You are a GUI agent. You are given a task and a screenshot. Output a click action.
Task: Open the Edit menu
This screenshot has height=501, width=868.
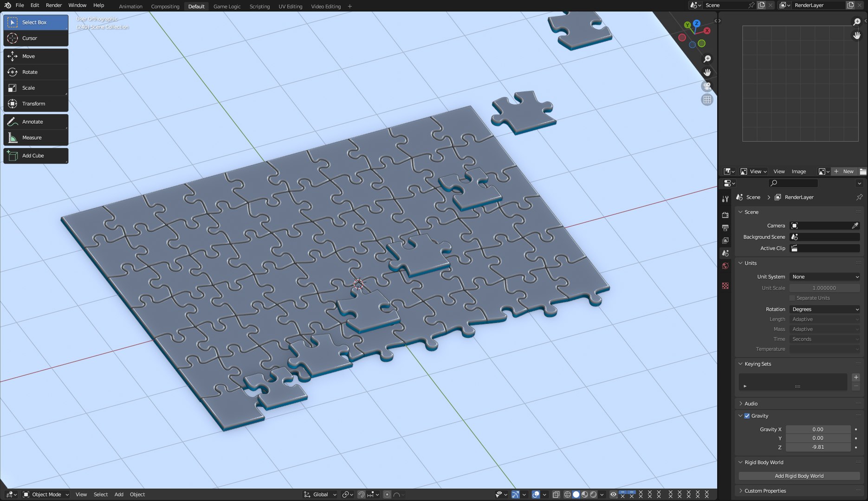click(35, 5)
